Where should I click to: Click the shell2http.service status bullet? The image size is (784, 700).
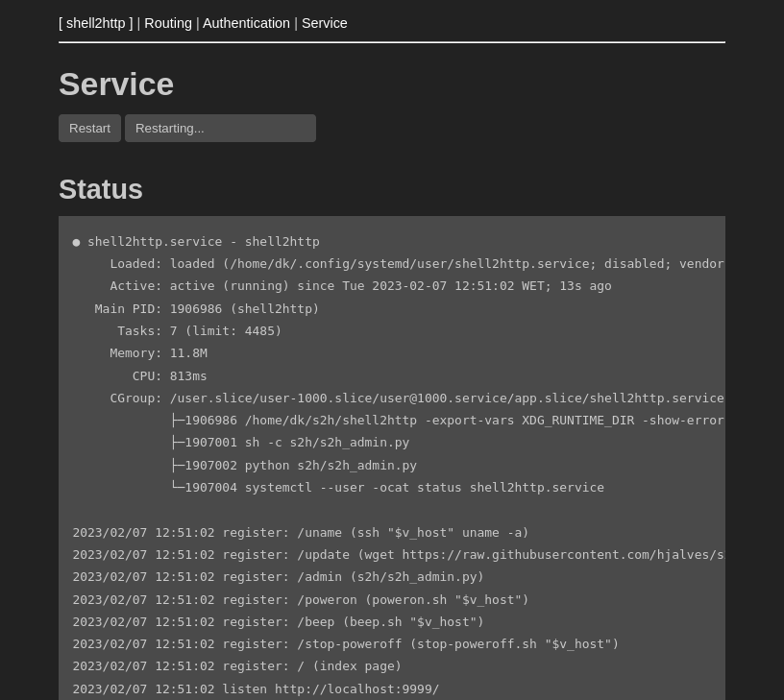point(76,242)
